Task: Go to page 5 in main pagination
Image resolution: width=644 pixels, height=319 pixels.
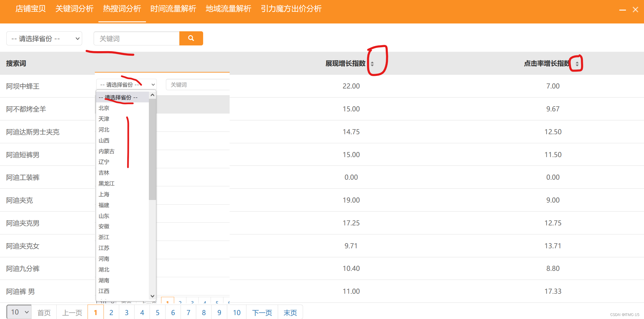Action: pos(158,312)
